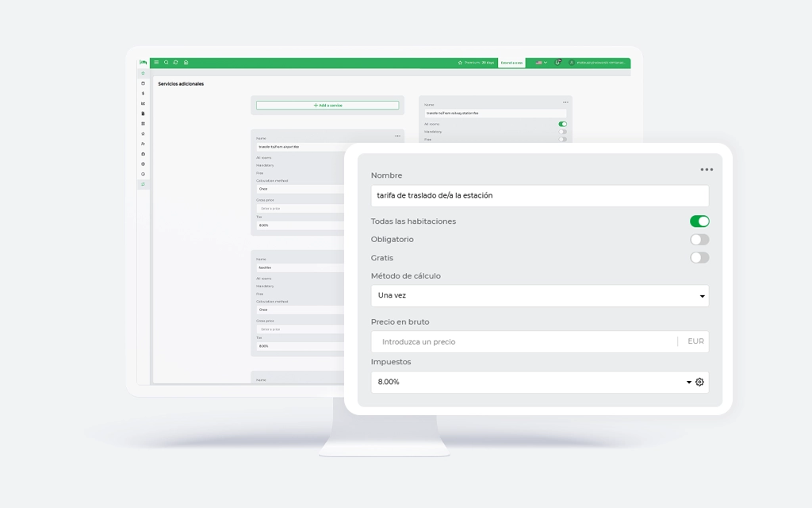Enable the Obligatorio toggle
This screenshot has height=508, width=812.
point(699,240)
